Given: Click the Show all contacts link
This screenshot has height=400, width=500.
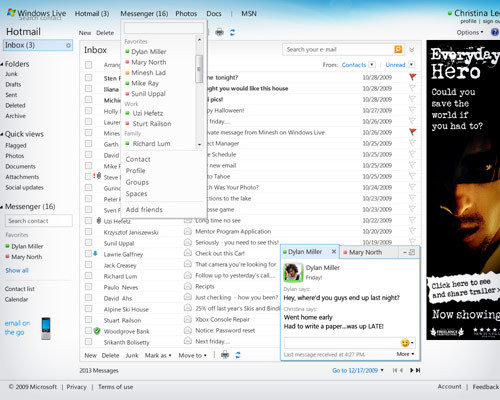Looking at the screenshot, I should tap(17, 270).
